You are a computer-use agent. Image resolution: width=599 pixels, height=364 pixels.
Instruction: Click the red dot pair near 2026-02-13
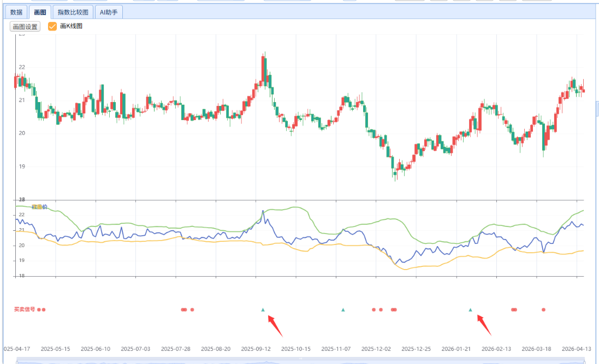pos(514,309)
